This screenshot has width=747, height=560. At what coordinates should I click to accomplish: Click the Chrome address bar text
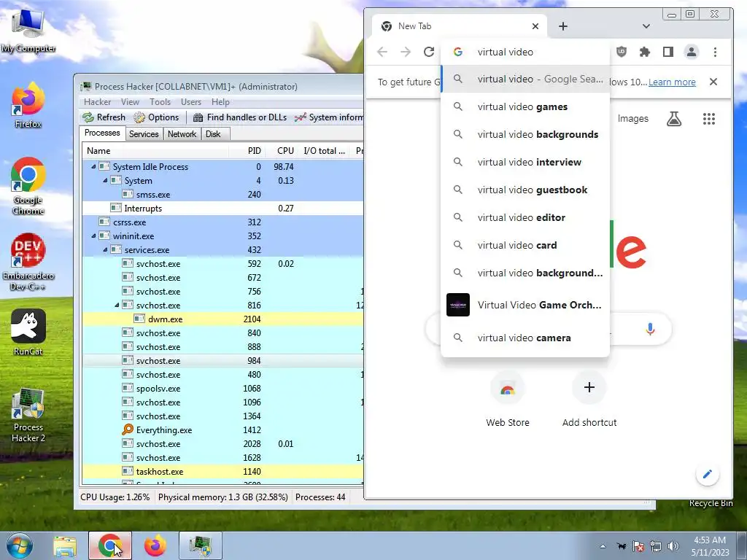click(505, 52)
